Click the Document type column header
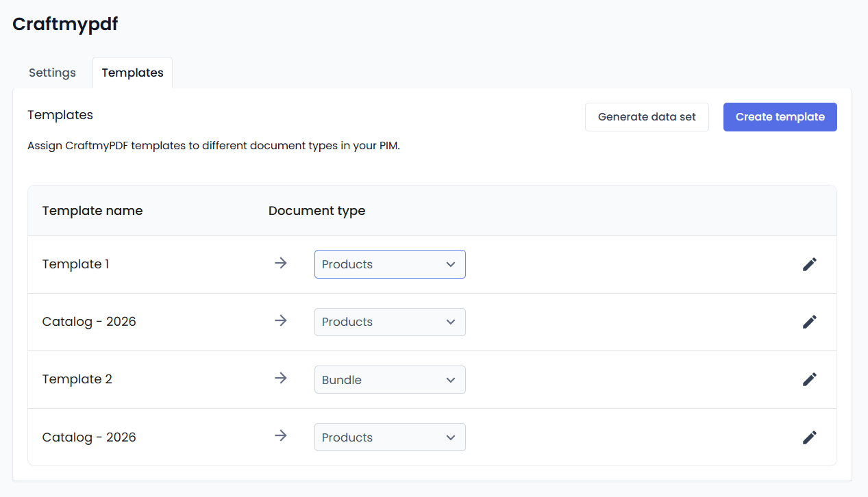 coord(317,211)
